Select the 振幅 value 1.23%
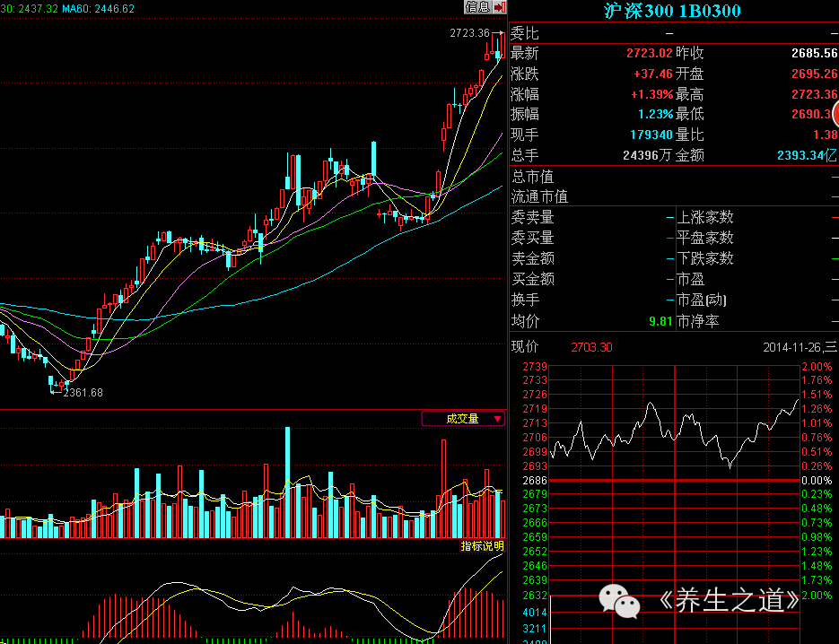The width and height of the screenshot is (839, 644). point(655,114)
